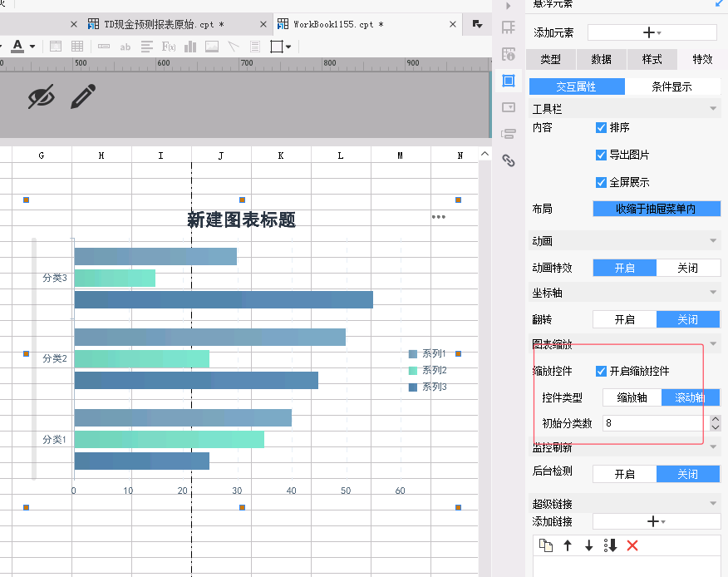Disable the 开启缩放控件 checkbox
This screenshot has width=728, height=577.
[x=601, y=371]
